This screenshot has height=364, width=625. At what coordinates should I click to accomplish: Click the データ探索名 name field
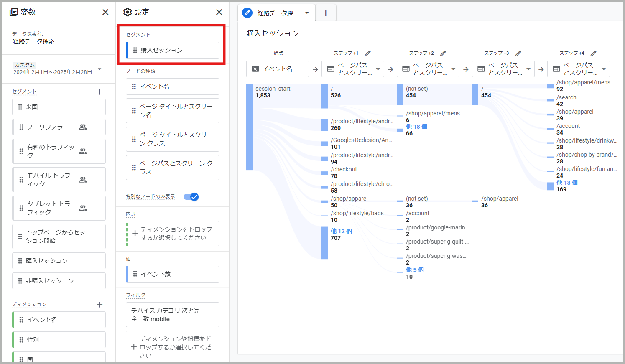click(x=34, y=41)
